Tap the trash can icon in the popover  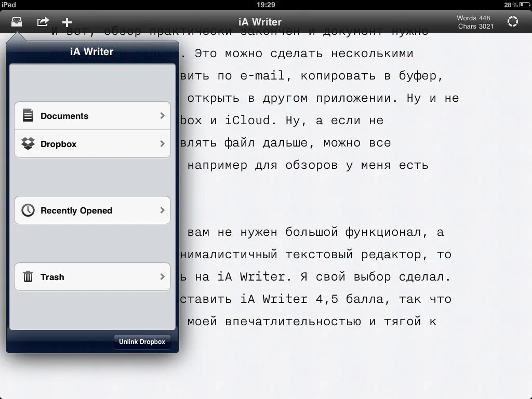(x=28, y=276)
